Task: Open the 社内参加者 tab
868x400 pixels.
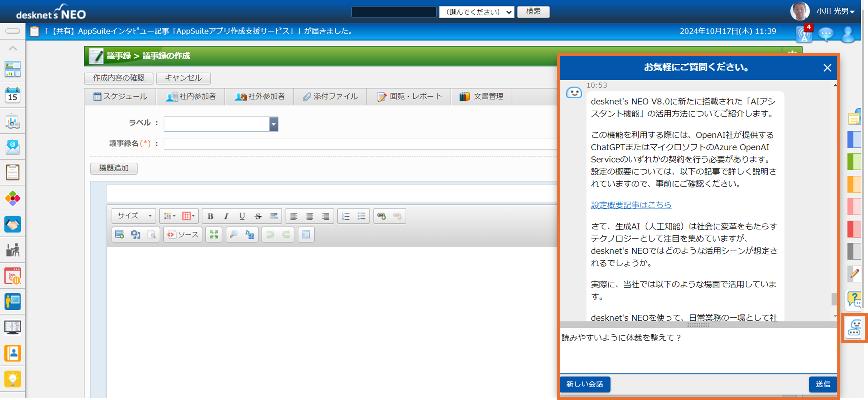Action: (191, 96)
